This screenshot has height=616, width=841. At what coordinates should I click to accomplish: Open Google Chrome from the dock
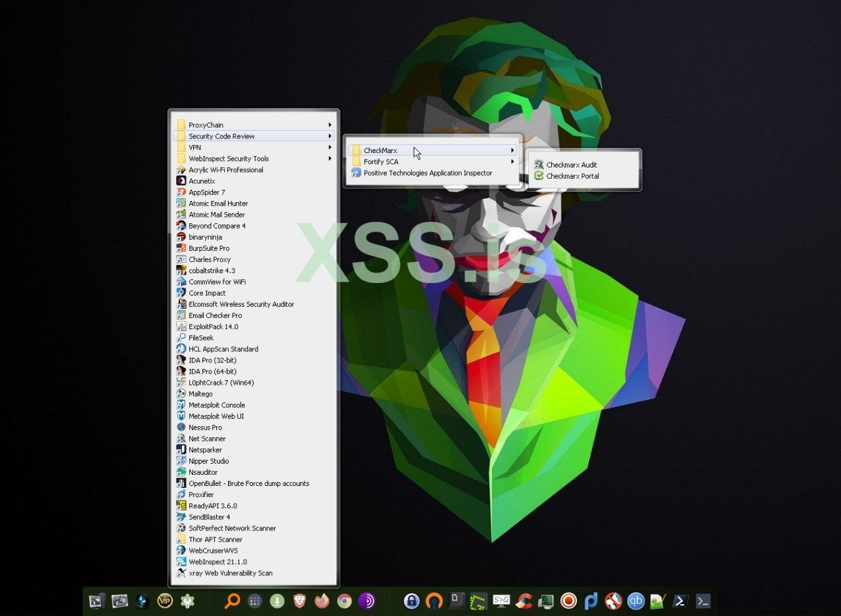pos(344,600)
